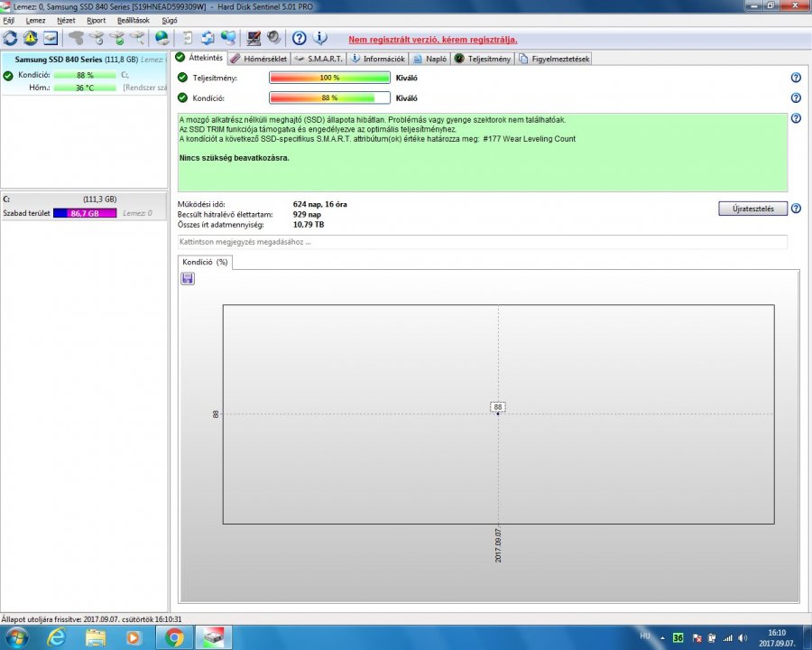The image size is (812, 650).
Task: Click the monitor with pen configuration icon
Action: (254, 38)
